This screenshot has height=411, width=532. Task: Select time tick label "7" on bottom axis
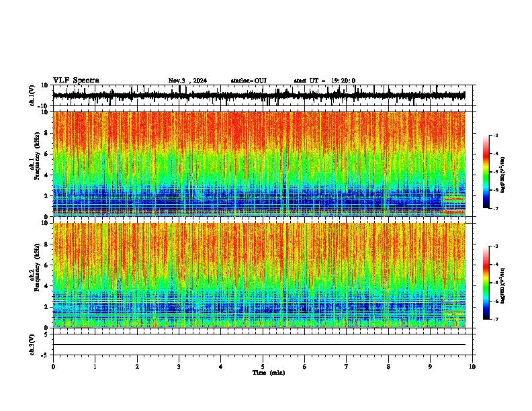pyautogui.click(x=347, y=367)
